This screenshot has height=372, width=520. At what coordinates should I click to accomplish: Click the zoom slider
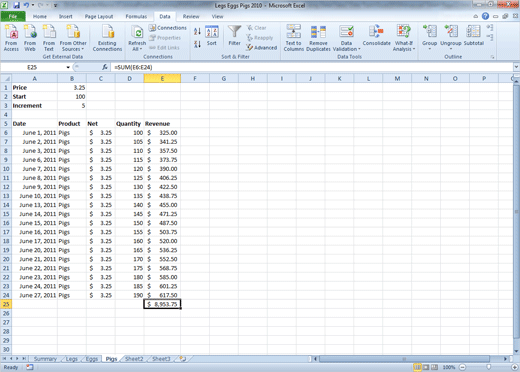click(489, 367)
